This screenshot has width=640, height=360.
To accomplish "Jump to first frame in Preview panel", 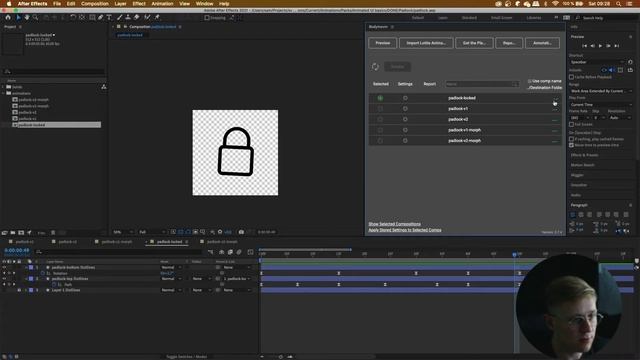I will tap(584, 46).
